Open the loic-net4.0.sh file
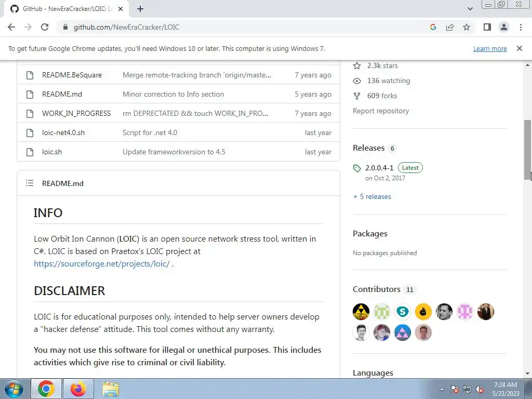This screenshot has height=399, width=532. [63, 132]
